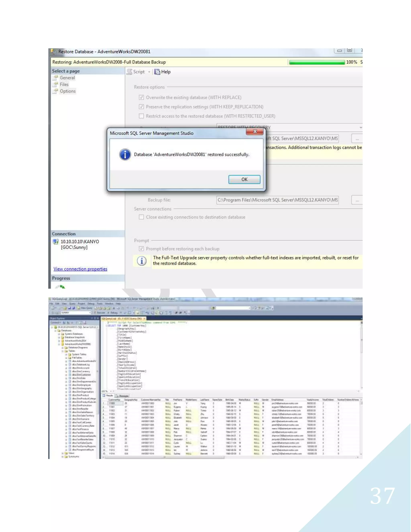Switch to the Results tab
Viewport: 411px width, 532px height.
coord(108,396)
